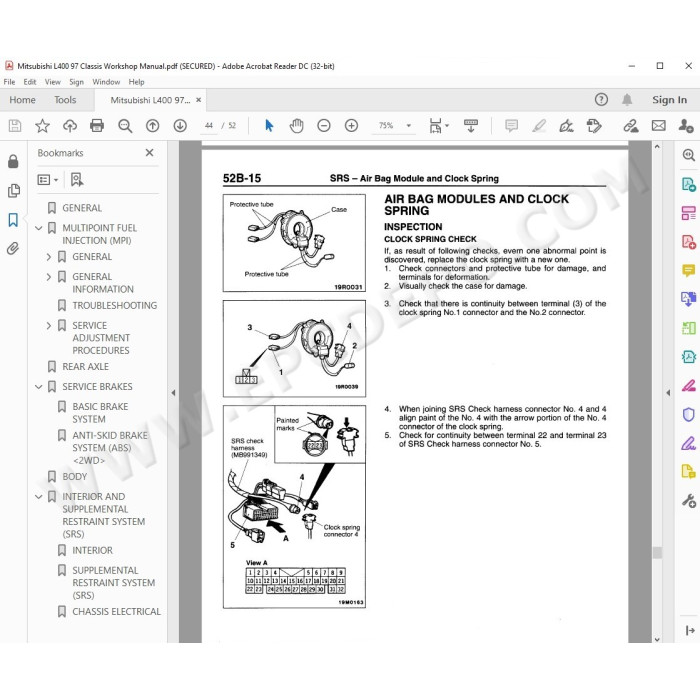Open the find text magnifier icon

(125, 126)
